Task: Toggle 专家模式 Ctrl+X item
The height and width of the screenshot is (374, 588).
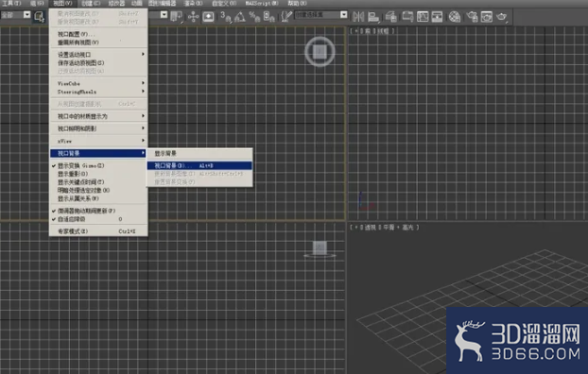Action: click(x=98, y=231)
